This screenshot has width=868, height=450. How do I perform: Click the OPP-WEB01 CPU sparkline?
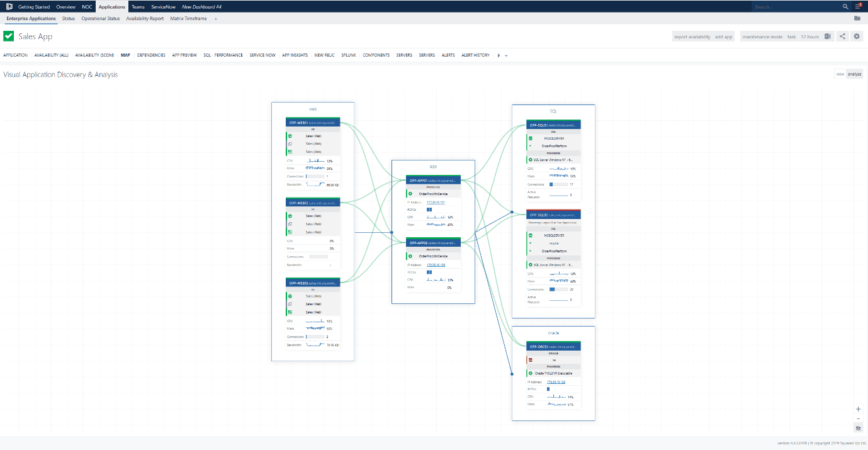click(315, 160)
